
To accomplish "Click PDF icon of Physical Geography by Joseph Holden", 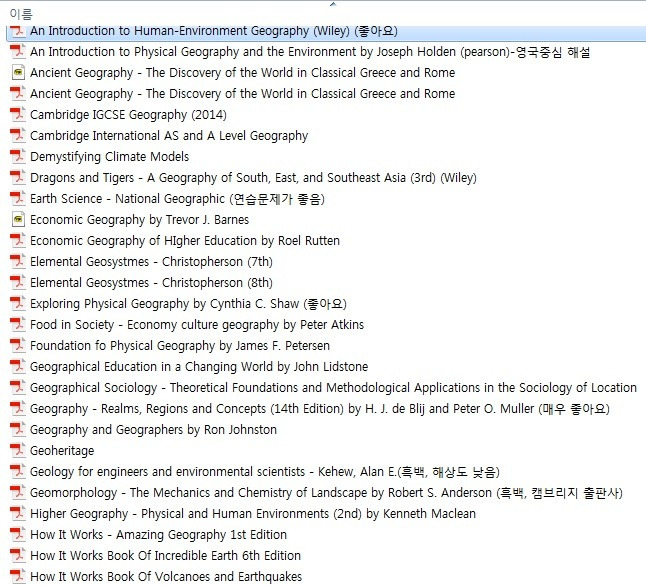I will point(18,52).
